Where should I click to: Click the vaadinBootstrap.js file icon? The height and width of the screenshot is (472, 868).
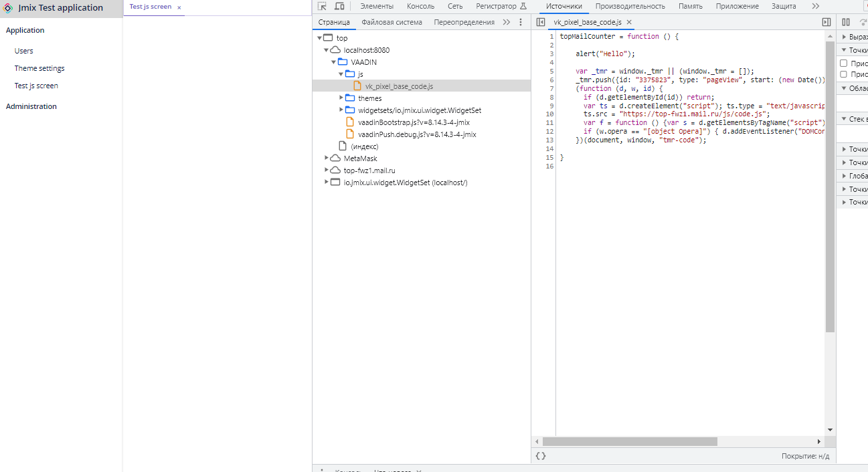(350, 122)
